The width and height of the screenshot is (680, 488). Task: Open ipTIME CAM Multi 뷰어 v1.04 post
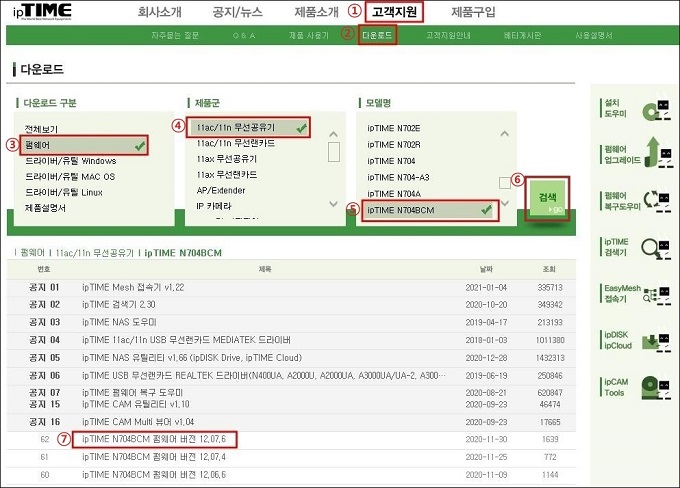pos(138,422)
